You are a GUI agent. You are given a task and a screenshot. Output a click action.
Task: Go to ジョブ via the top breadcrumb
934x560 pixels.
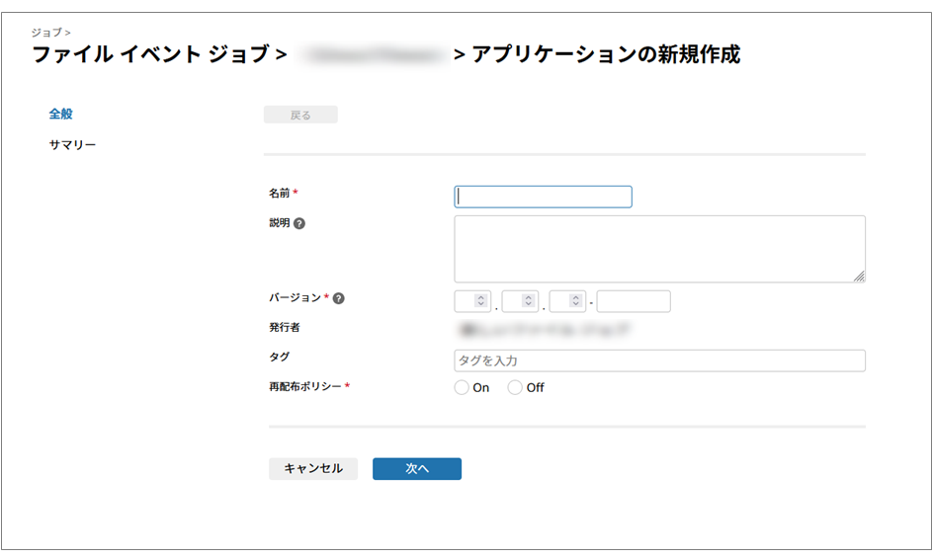coord(46,33)
